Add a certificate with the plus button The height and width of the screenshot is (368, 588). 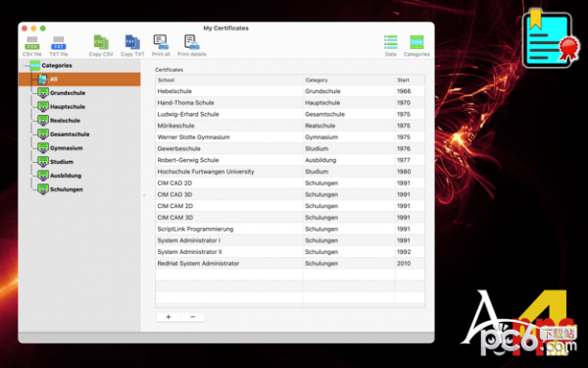tap(169, 317)
